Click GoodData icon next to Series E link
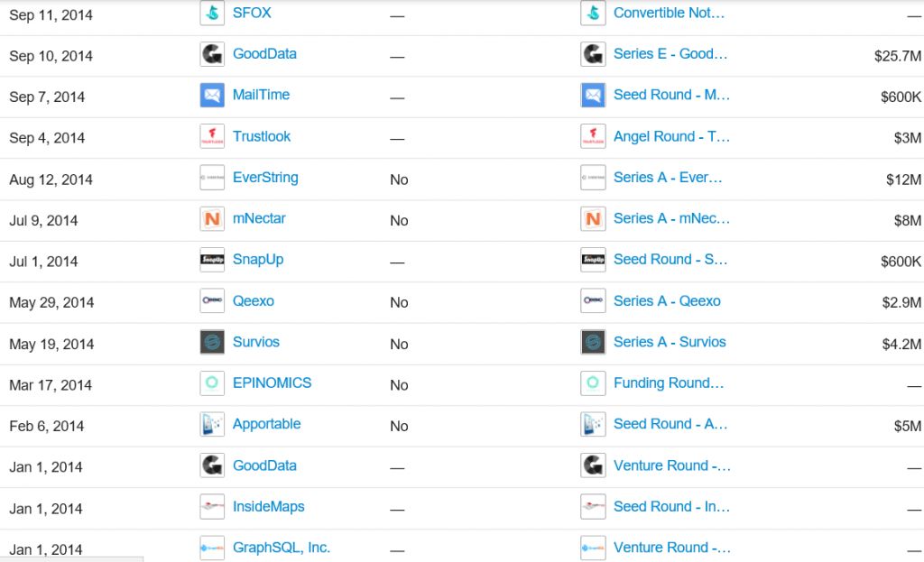 coord(593,54)
